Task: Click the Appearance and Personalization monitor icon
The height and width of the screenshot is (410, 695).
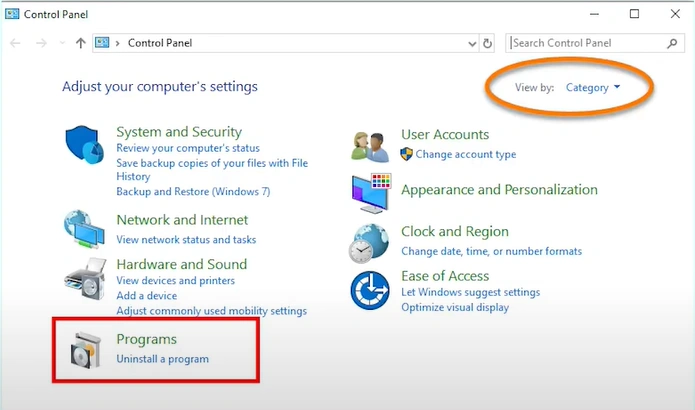Action: 371,193
